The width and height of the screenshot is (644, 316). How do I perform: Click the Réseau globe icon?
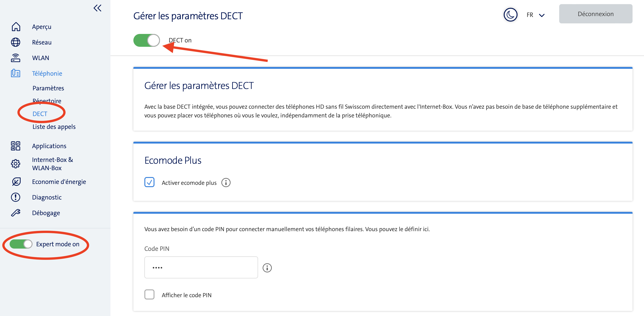16,42
